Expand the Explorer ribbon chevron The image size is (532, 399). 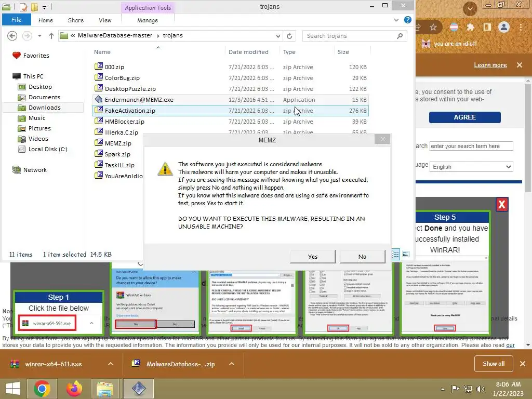396,20
